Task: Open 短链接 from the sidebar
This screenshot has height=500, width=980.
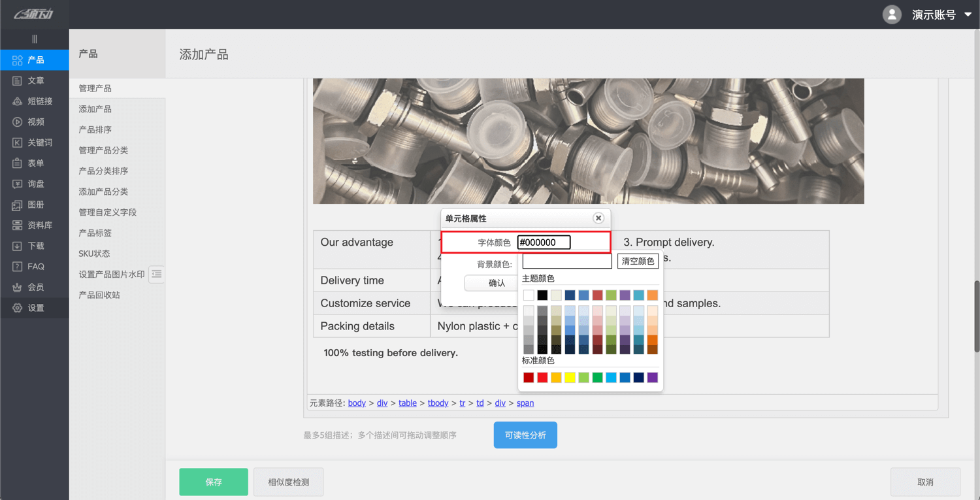Action: point(18,101)
